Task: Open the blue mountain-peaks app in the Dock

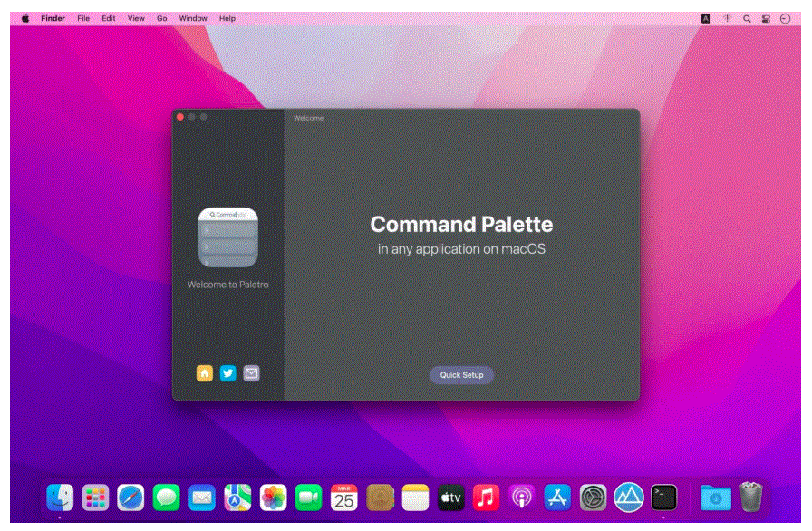Action: coord(629,497)
